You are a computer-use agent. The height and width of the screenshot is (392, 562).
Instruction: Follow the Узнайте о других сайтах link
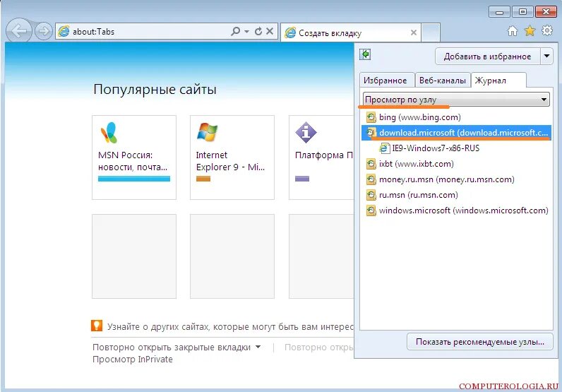(x=230, y=327)
